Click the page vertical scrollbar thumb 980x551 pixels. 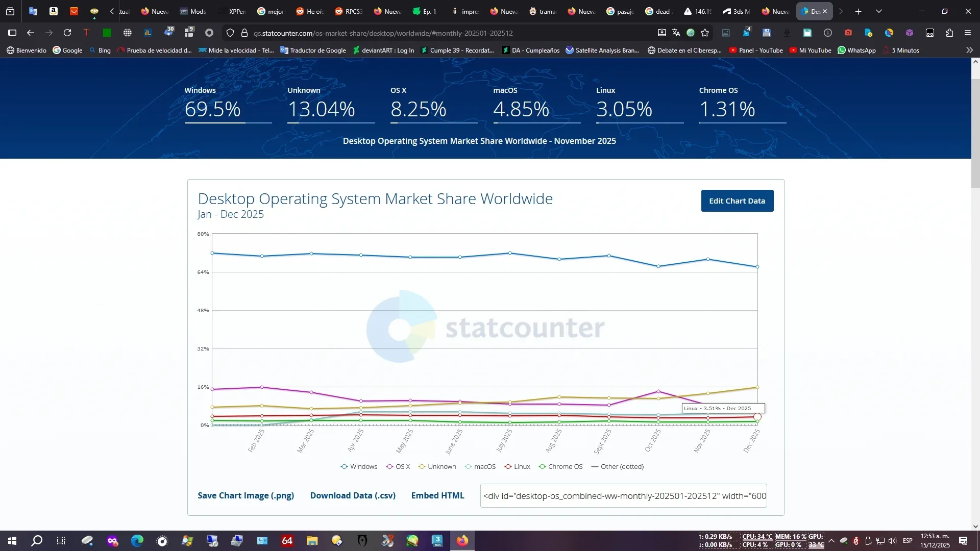coord(975,134)
